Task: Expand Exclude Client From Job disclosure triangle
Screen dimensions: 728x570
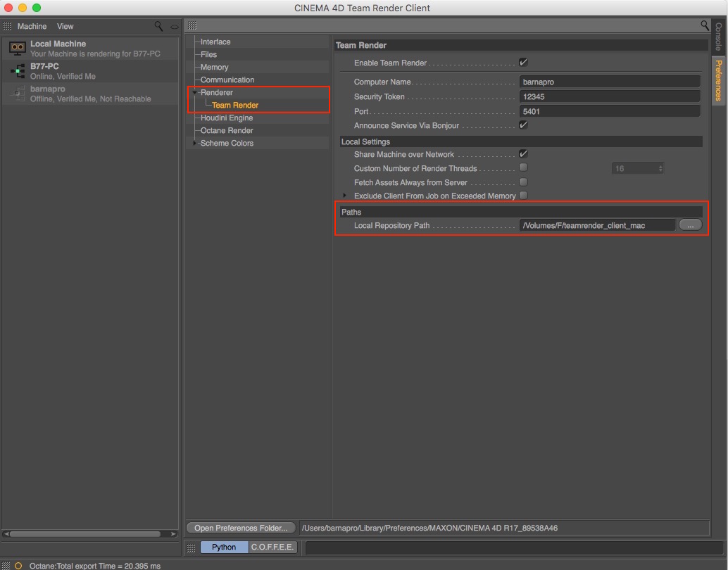Action: point(344,196)
